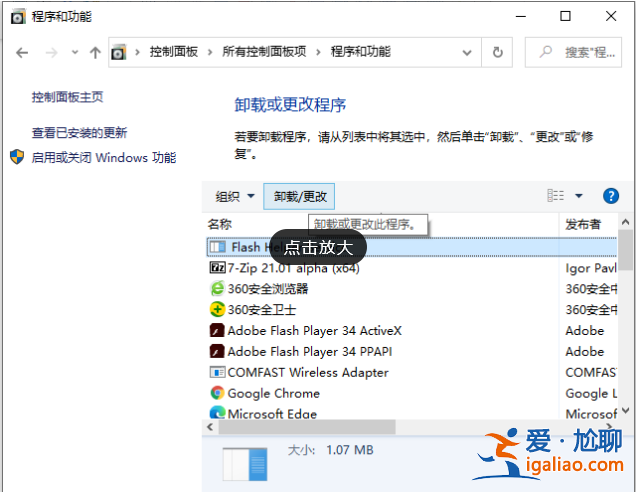Image resolution: width=636 pixels, height=492 pixels.
Task: Click the 1.07 MB size value
Action: click(x=350, y=450)
